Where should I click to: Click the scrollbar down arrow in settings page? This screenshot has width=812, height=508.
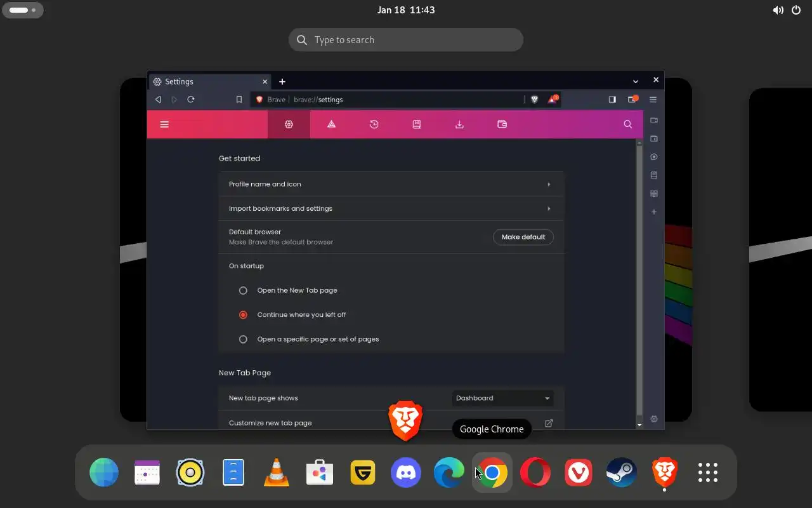coord(639,425)
